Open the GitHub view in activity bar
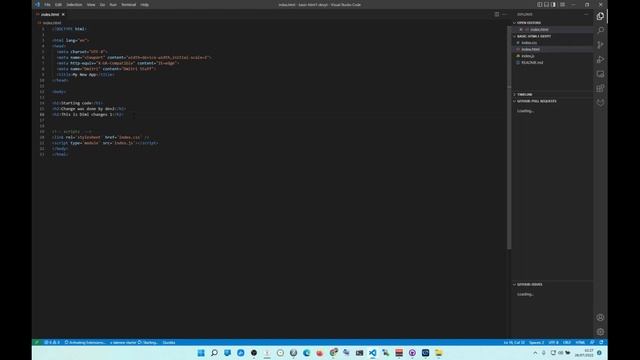640x360 pixels. [x=600, y=102]
